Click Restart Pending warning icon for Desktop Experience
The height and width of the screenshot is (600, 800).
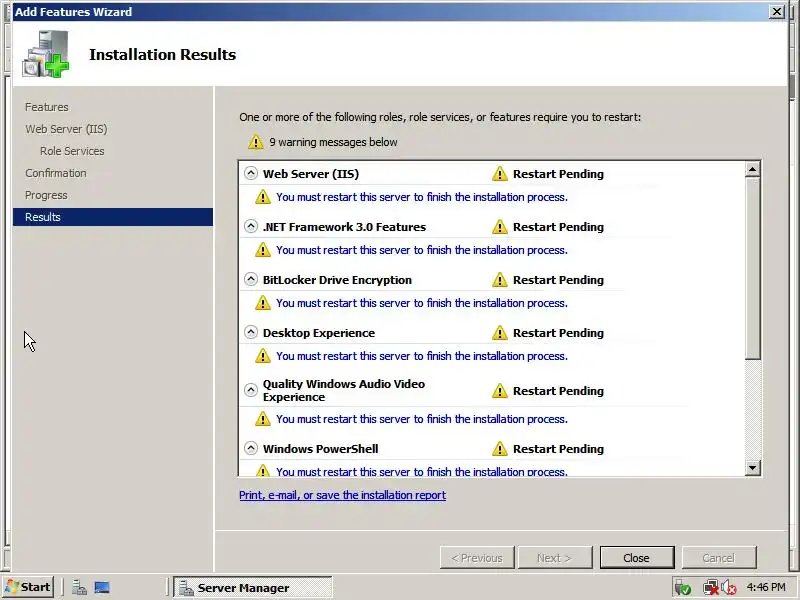pos(500,333)
